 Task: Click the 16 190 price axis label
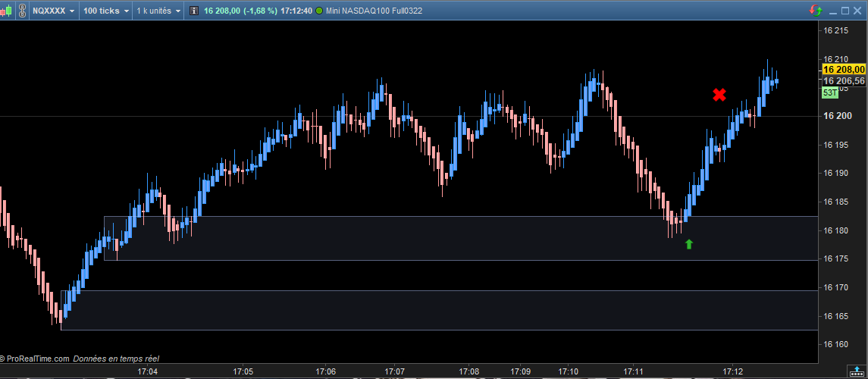836,173
